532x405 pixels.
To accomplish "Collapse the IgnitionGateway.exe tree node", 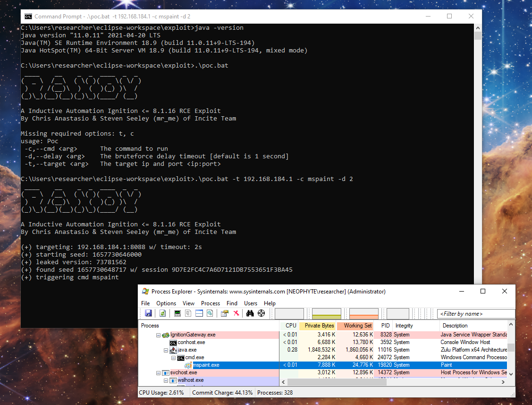I will (158, 335).
